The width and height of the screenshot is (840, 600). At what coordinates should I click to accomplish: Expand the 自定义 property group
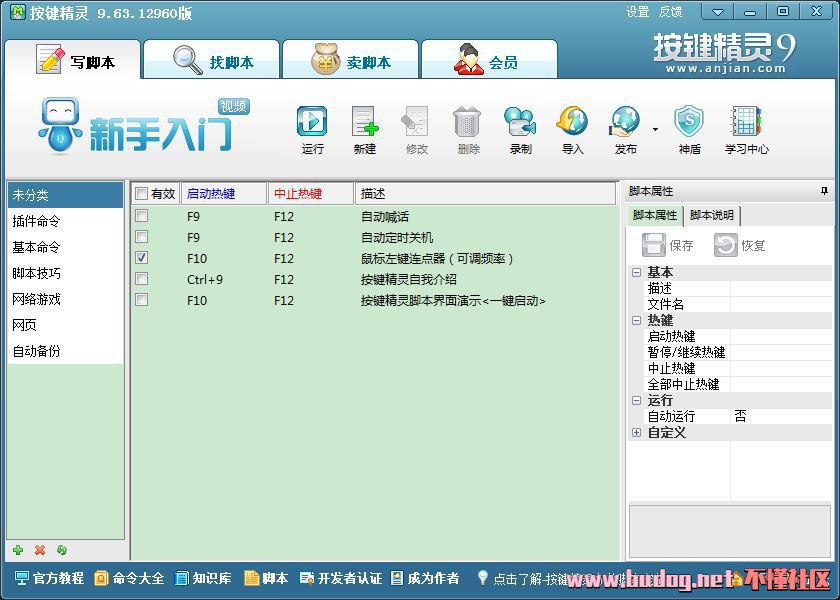(x=636, y=432)
